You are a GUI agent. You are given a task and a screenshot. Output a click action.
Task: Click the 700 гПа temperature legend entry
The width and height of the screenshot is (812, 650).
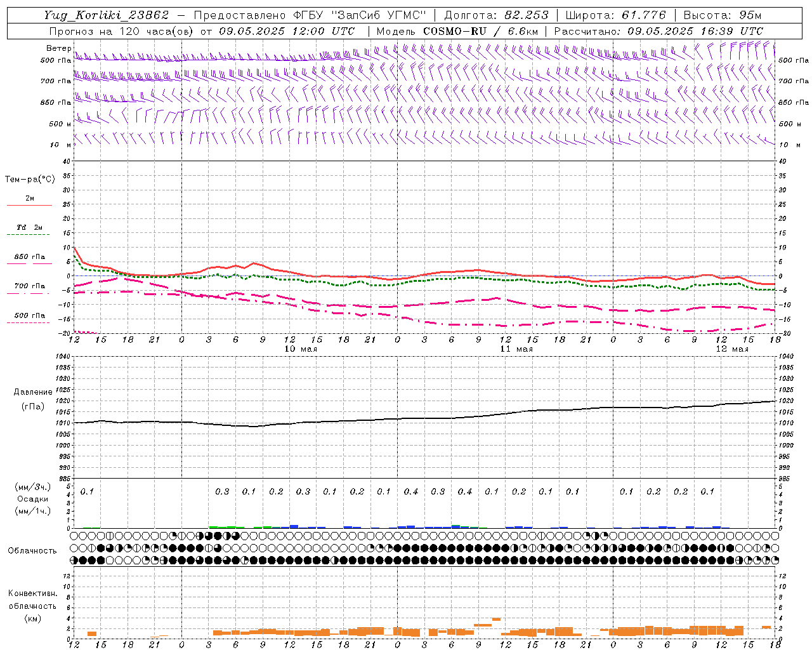click(30, 286)
